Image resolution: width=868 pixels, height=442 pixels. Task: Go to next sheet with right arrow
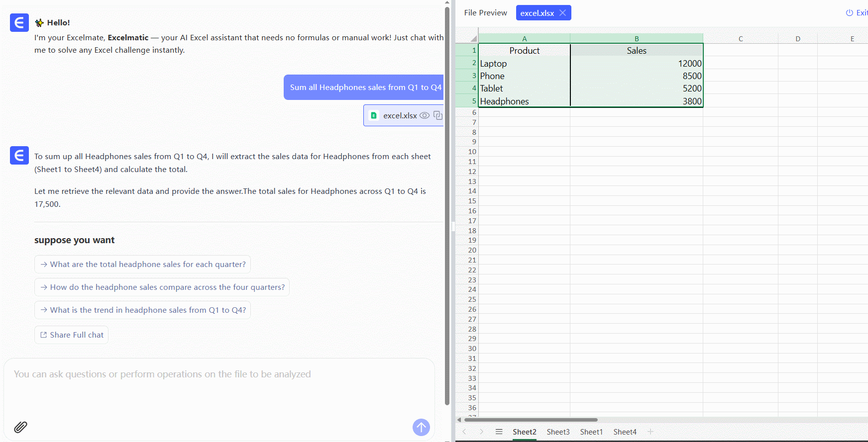coord(481,432)
